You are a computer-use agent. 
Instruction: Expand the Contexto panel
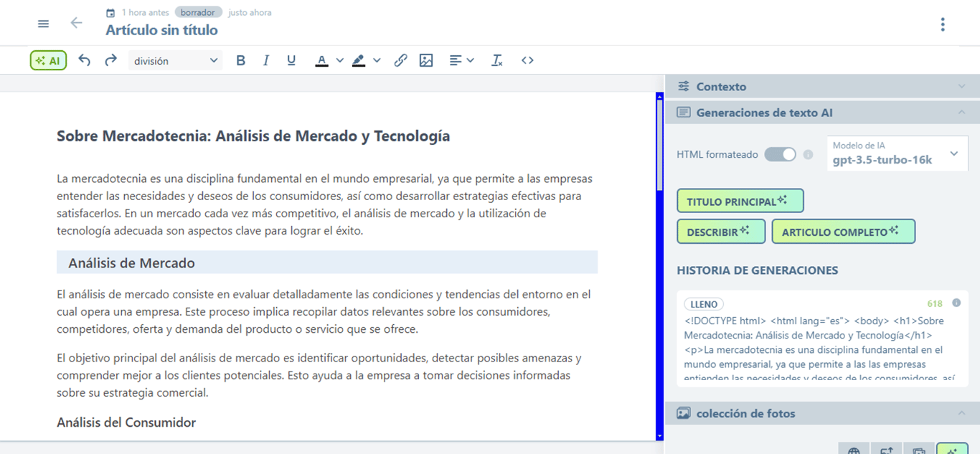[x=961, y=86]
